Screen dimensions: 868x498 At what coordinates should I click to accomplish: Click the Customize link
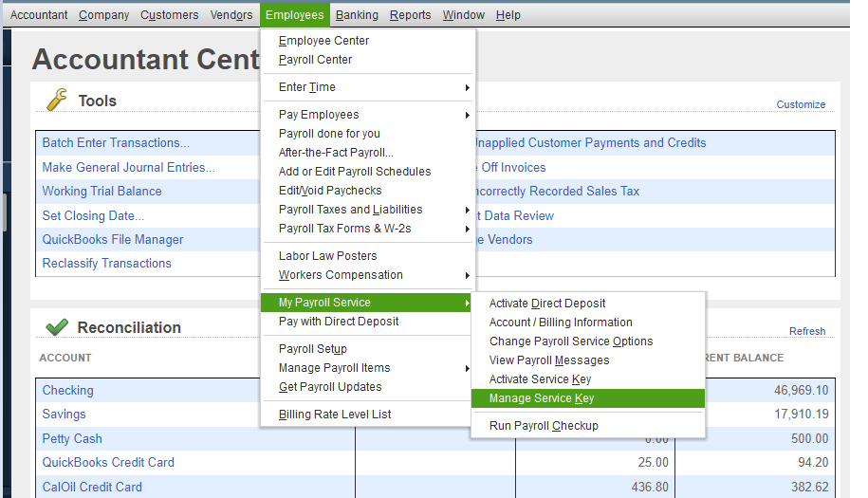[801, 104]
